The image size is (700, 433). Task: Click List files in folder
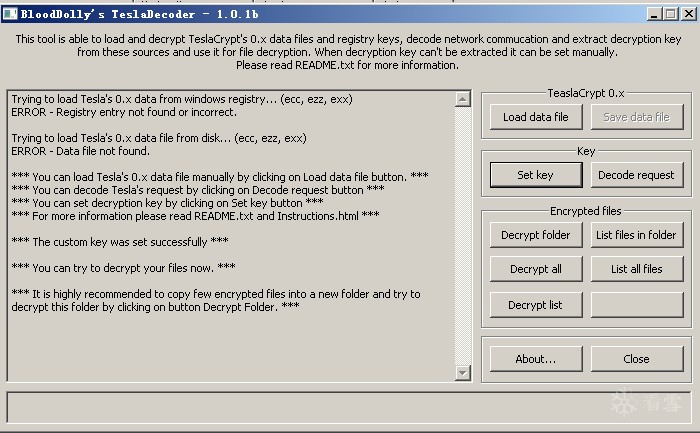pos(637,235)
